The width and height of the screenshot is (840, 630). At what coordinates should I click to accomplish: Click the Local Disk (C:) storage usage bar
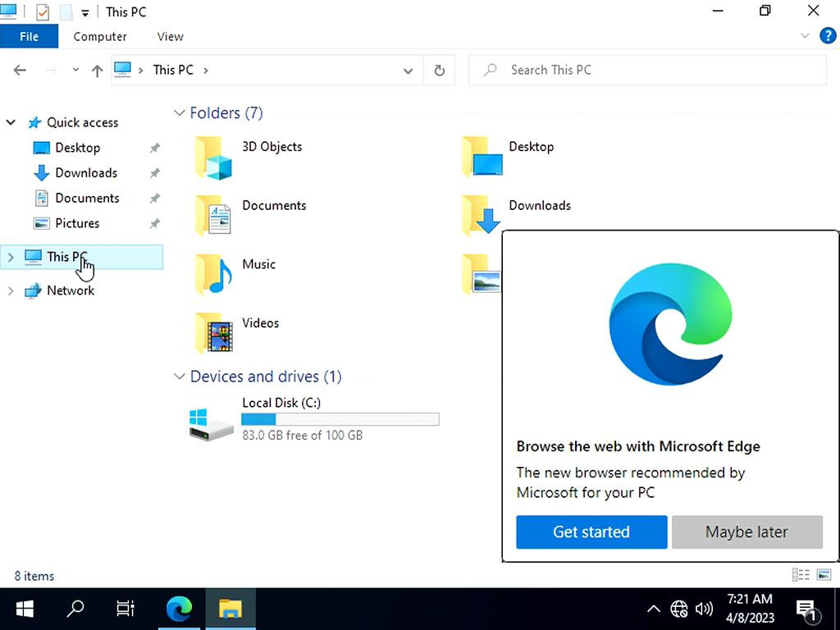pyautogui.click(x=340, y=419)
